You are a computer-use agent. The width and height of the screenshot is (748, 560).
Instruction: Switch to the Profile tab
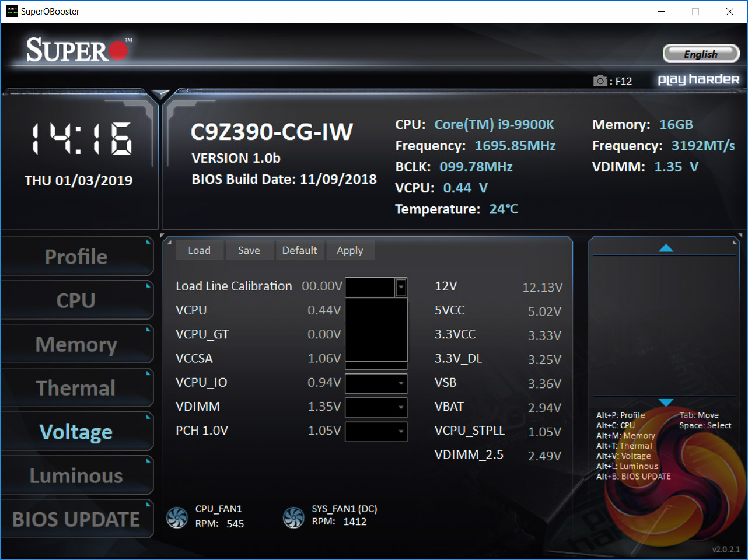click(76, 257)
